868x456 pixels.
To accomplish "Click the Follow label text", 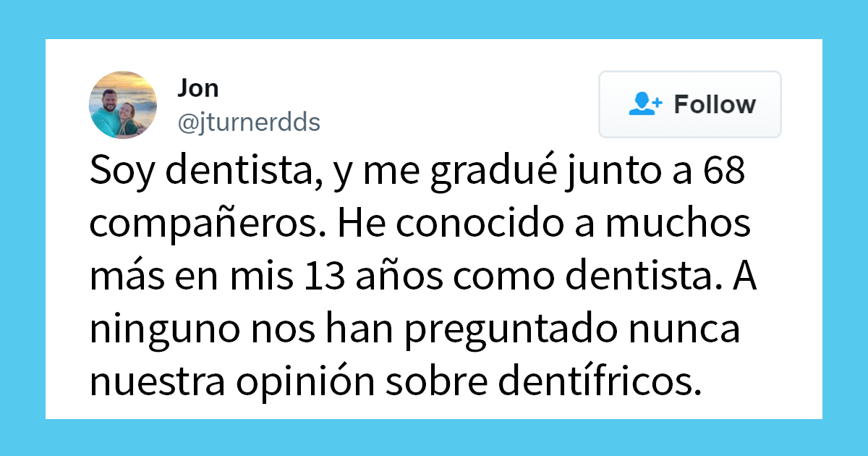I will (x=715, y=104).
